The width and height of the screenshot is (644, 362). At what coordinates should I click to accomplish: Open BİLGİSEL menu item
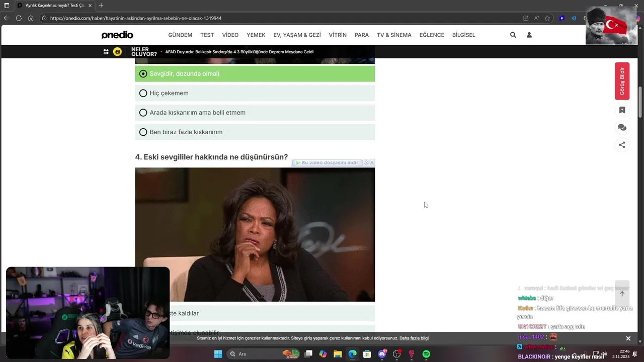pyautogui.click(x=464, y=35)
